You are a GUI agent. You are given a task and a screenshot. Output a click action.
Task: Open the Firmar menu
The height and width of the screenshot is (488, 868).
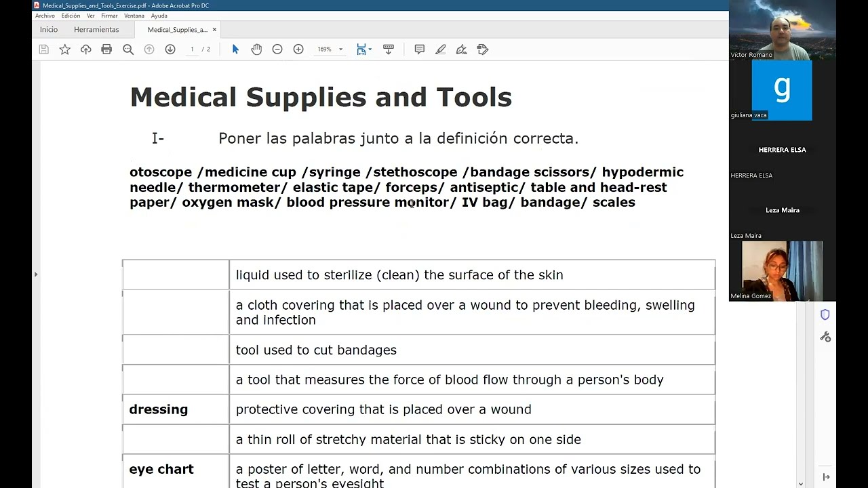click(109, 16)
